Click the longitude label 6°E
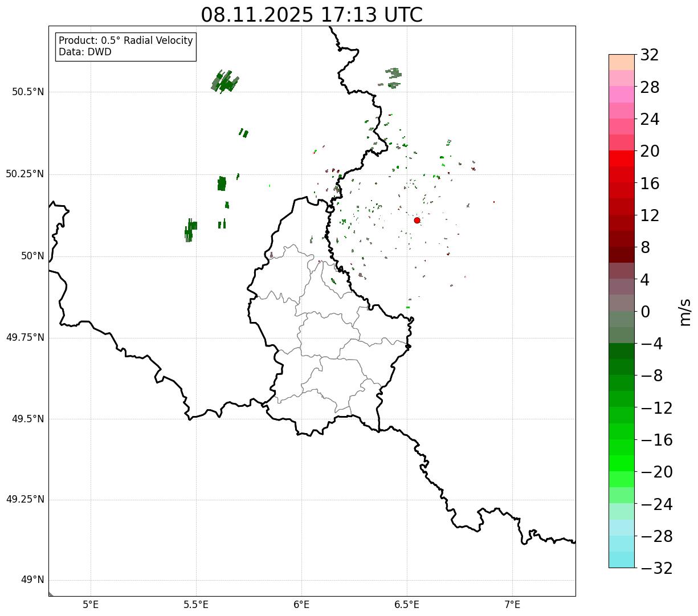This screenshot has height=616, width=698. pos(302,604)
